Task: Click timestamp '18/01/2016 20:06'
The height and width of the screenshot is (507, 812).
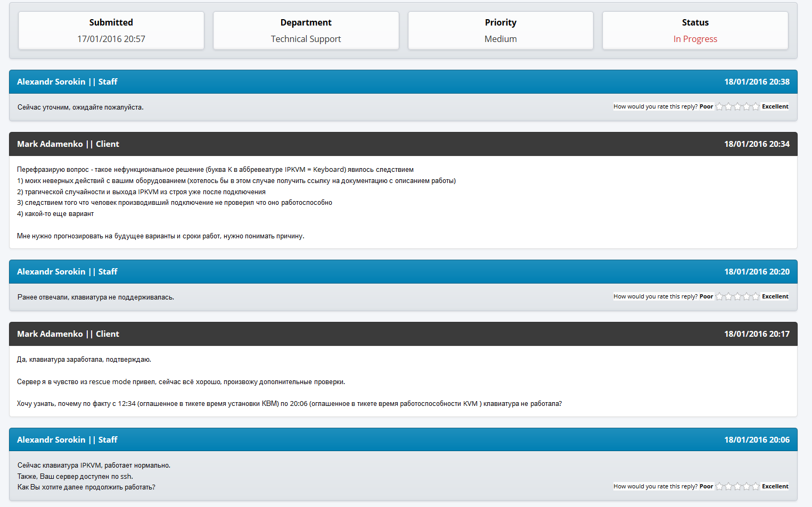Action: pos(757,439)
